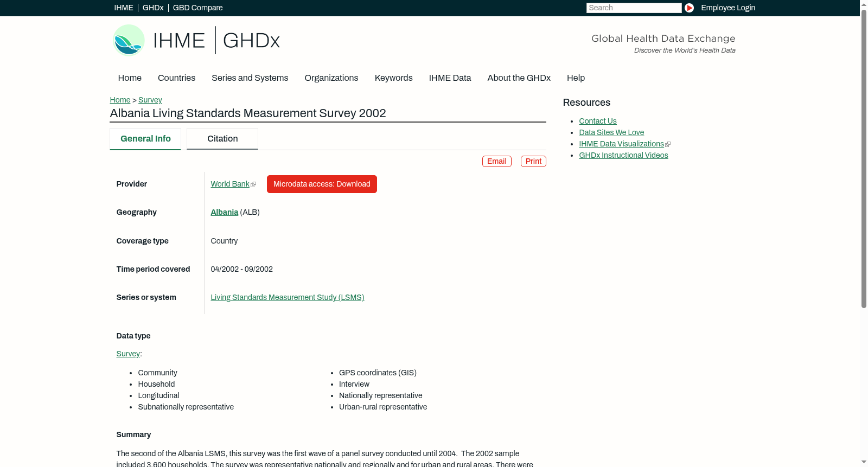
Task: Open the IHME top bar link
Action: click(x=124, y=8)
